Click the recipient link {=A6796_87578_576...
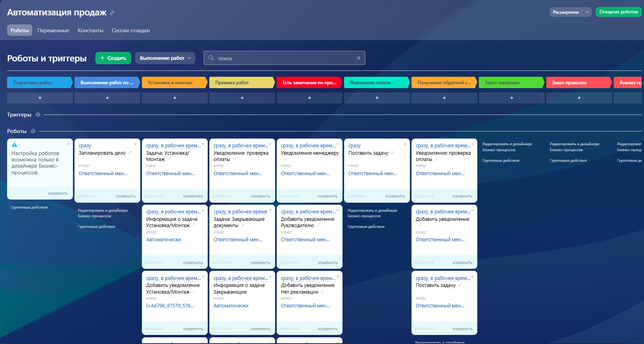Viewport: 644px width, 344px height. coord(170,306)
